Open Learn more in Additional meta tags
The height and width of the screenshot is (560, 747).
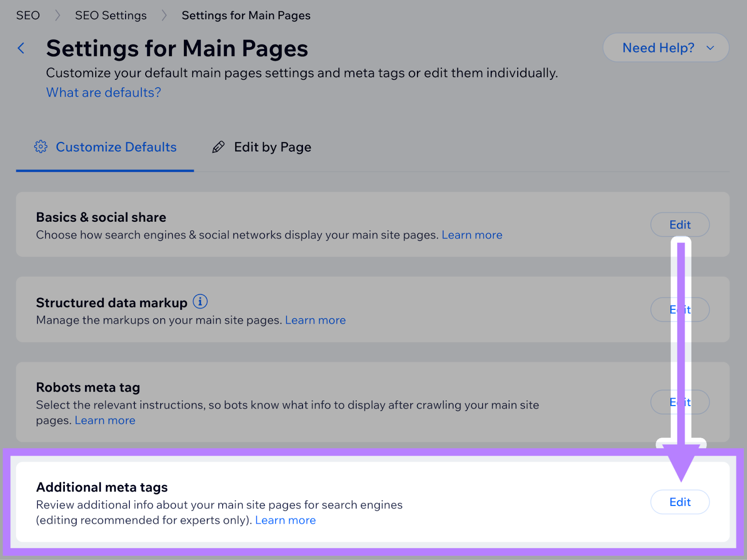[x=285, y=520]
